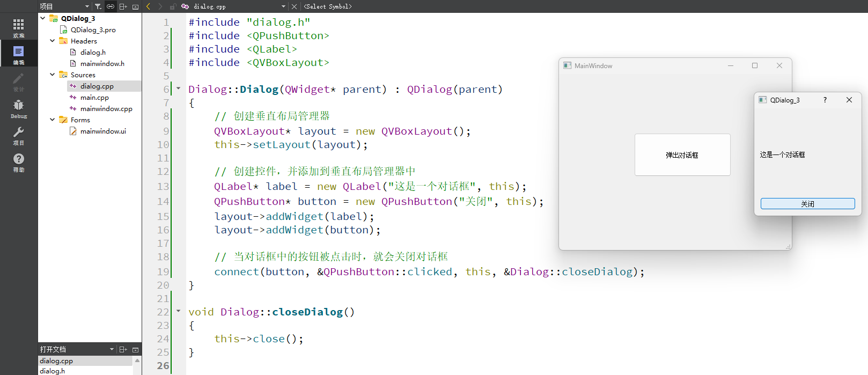
Task: Maximize the MainWindow window
Action: pyautogui.click(x=755, y=65)
